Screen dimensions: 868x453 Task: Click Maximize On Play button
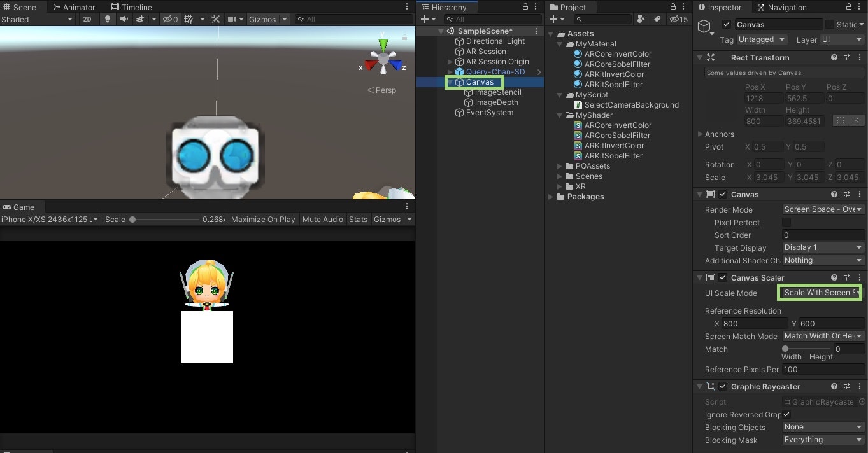(263, 220)
